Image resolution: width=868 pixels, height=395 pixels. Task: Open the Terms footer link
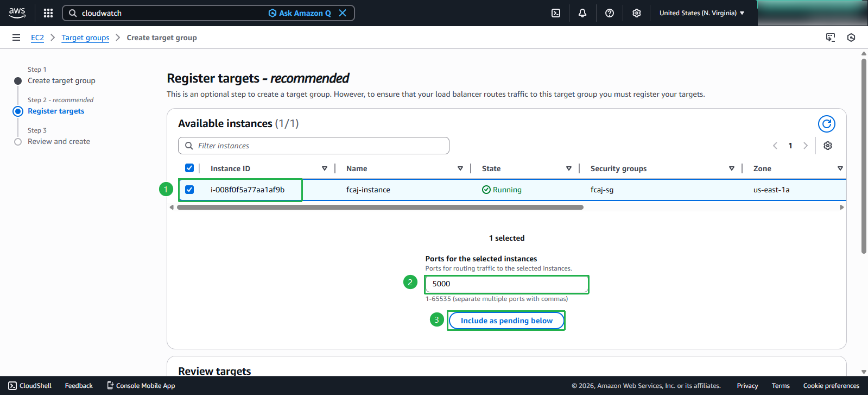781,386
